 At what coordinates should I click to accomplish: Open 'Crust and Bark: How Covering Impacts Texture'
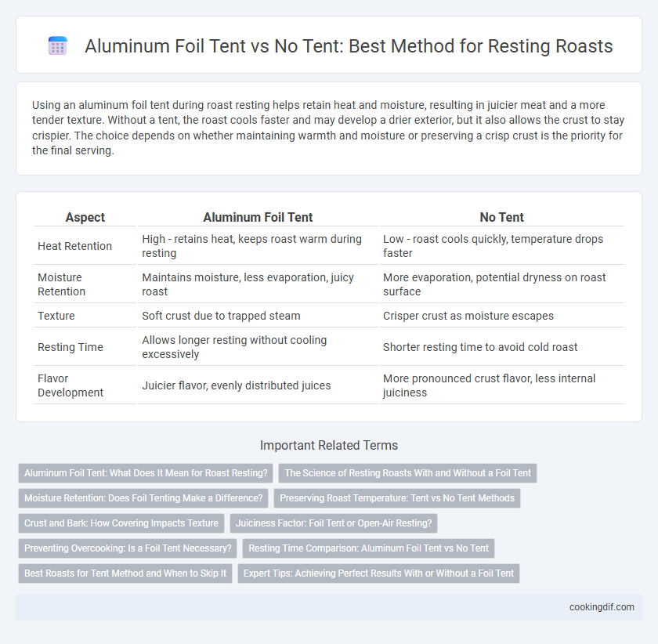tap(121, 523)
